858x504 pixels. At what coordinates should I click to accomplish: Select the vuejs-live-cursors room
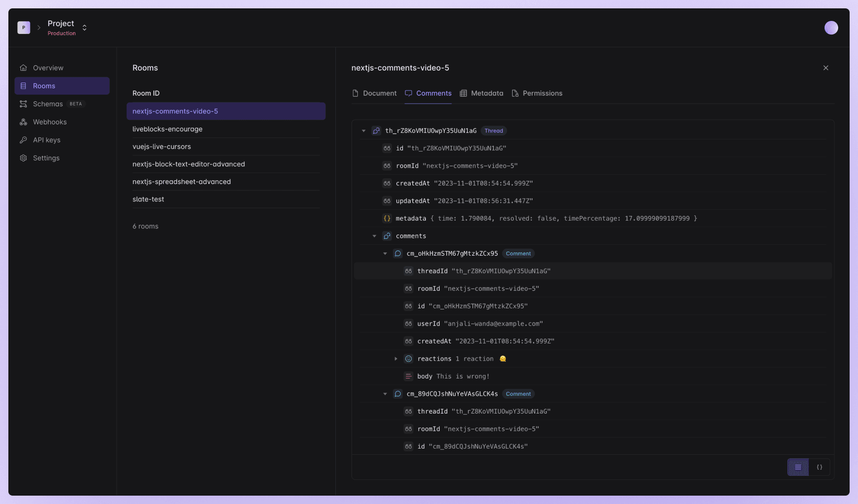[x=162, y=146]
